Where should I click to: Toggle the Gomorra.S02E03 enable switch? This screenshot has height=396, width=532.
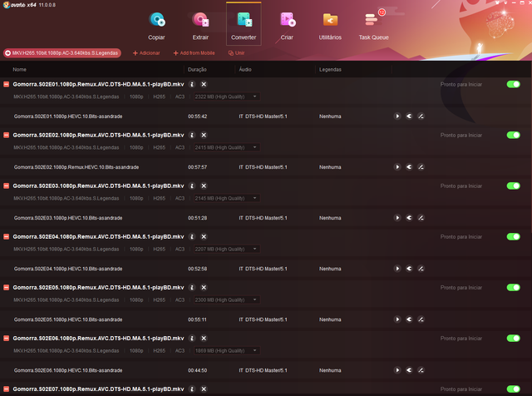(x=514, y=186)
